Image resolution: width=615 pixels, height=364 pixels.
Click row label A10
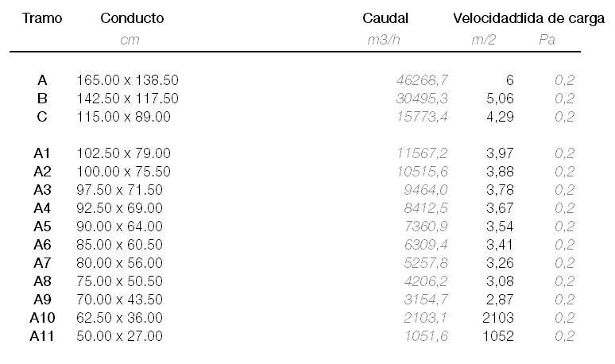click(x=42, y=318)
